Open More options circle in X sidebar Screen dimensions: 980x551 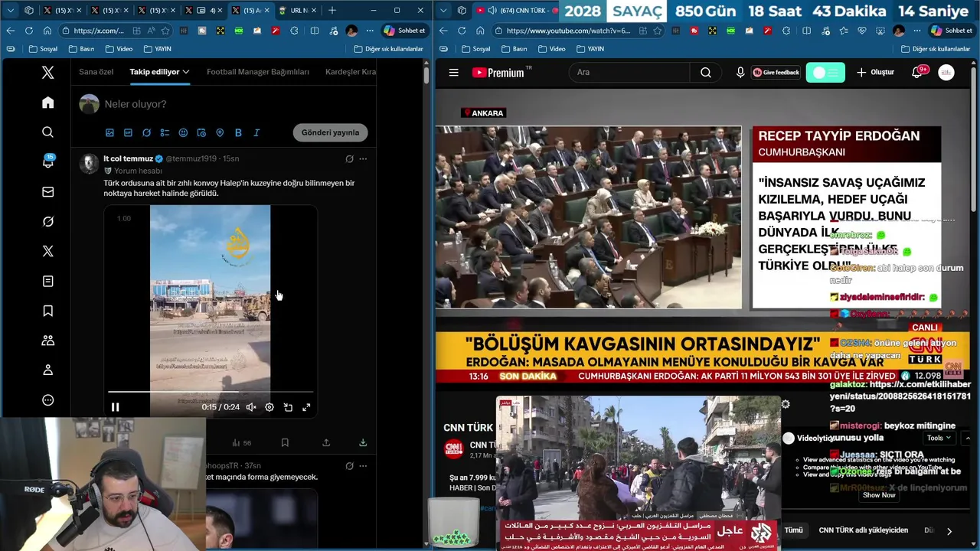47,400
